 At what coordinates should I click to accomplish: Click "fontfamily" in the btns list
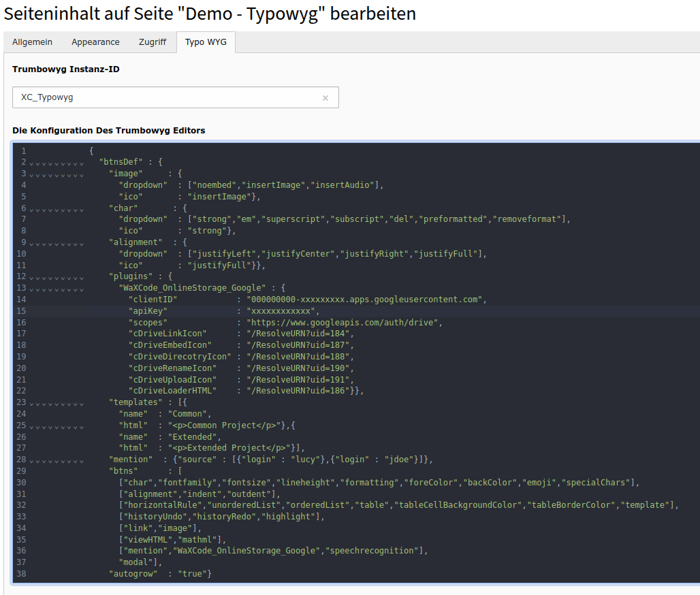(x=187, y=483)
